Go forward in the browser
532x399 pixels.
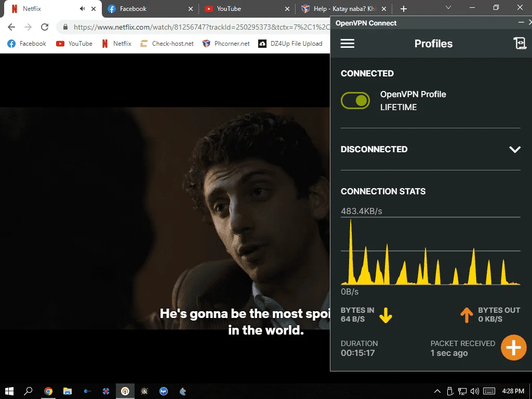pos(28,27)
